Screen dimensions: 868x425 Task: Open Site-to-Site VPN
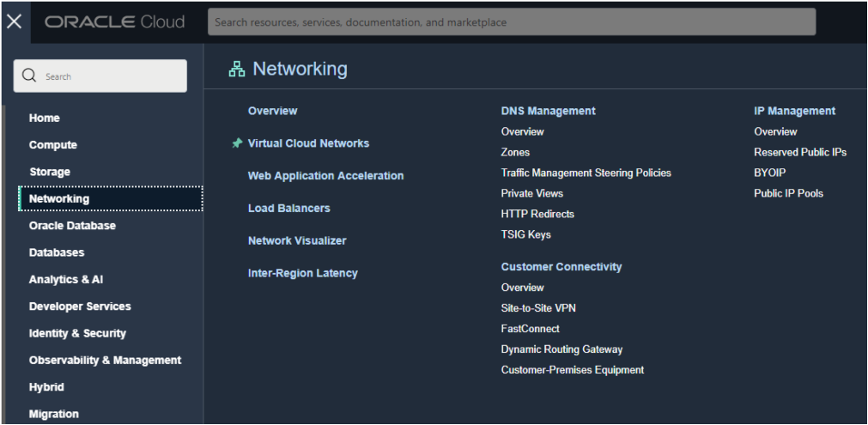click(x=538, y=308)
